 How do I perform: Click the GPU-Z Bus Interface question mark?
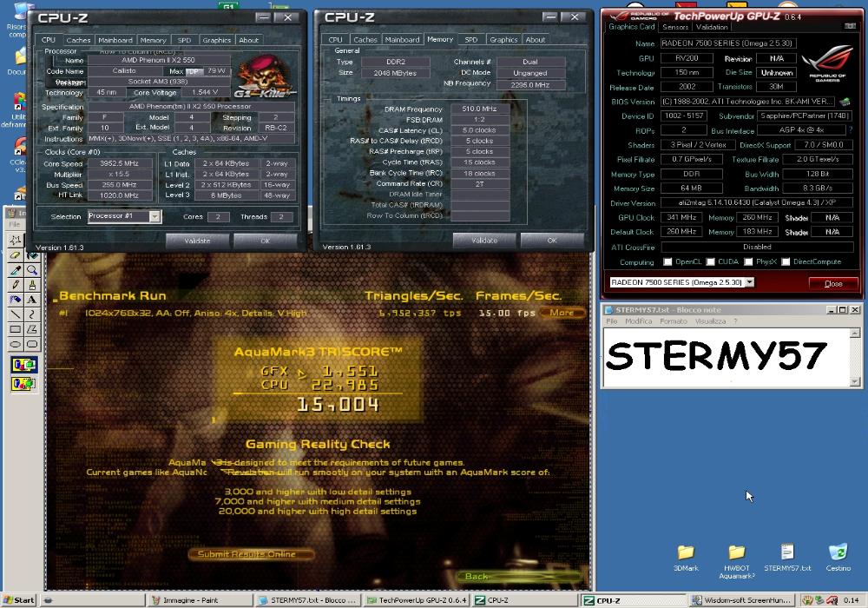coord(851,130)
